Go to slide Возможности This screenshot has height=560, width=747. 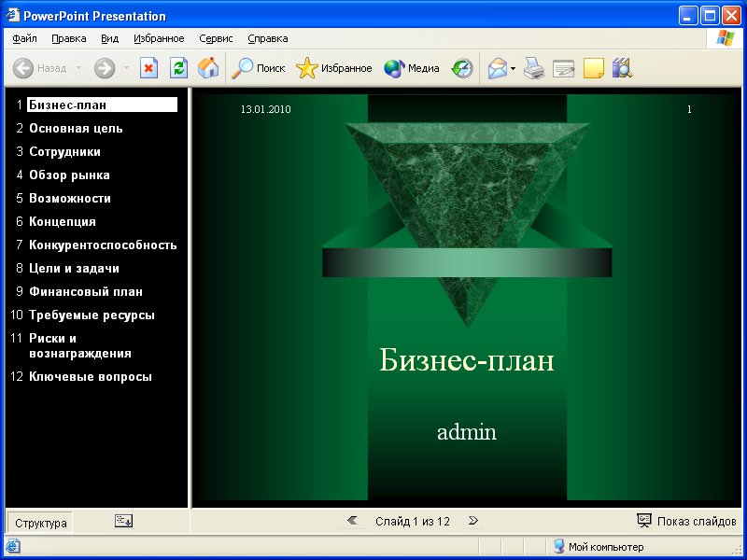point(70,198)
